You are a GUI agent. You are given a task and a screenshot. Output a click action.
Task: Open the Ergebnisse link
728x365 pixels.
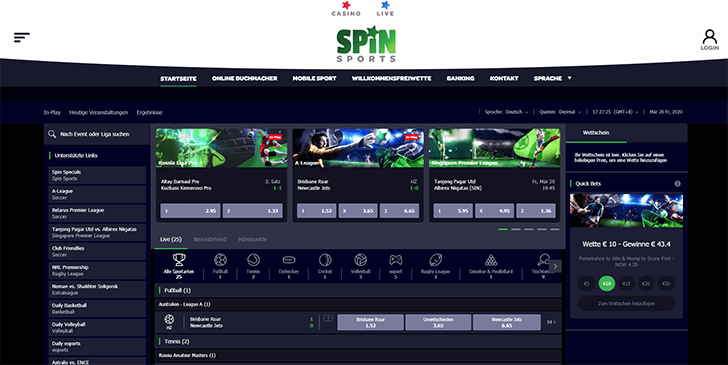click(150, 112)
